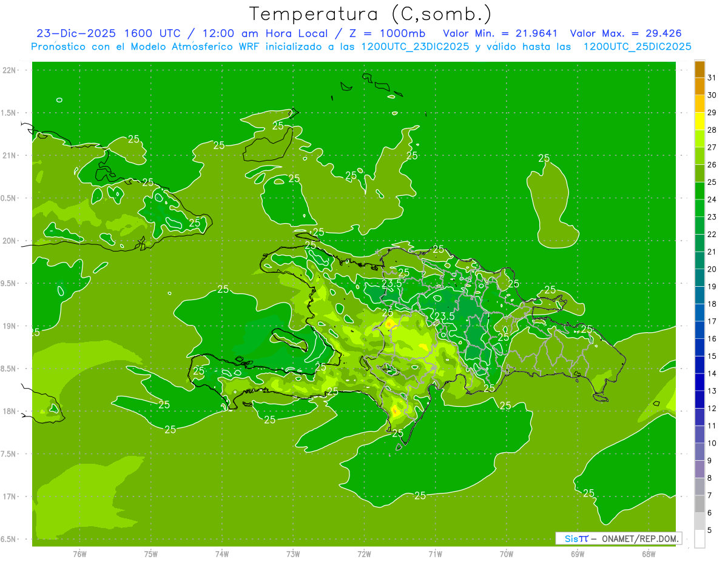Click longitude label "68W"

pos(649,554)
